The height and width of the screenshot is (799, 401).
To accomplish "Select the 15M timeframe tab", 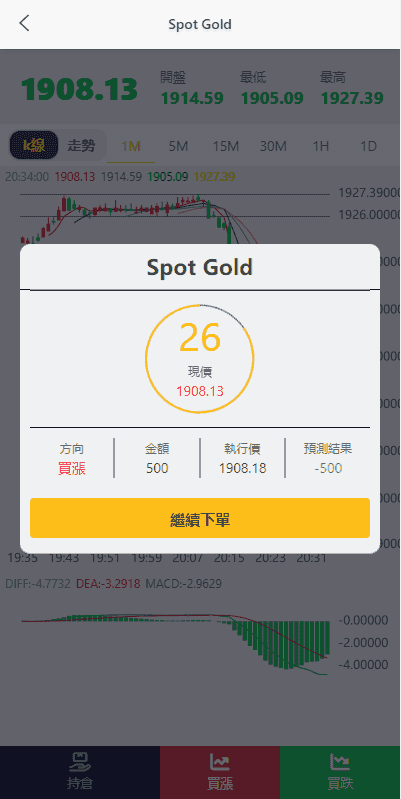I will [x=226, y=147].
